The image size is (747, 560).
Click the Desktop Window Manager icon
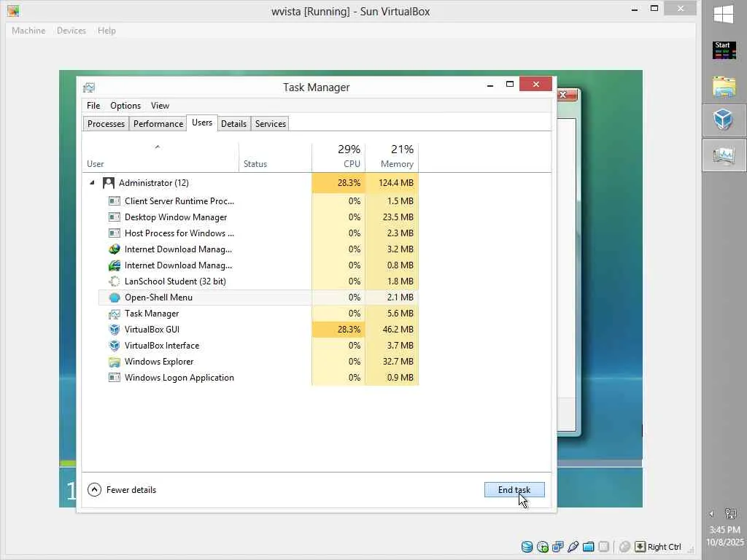(115, 217)
